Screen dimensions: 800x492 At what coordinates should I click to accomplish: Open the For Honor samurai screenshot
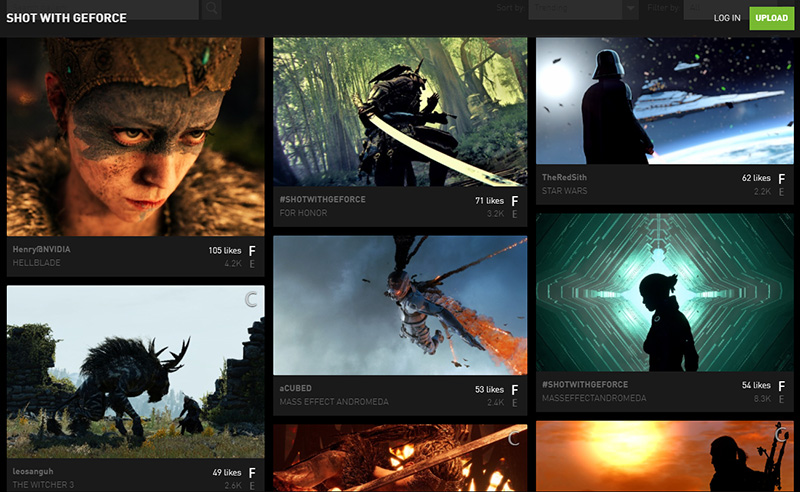tap(401, 112)
